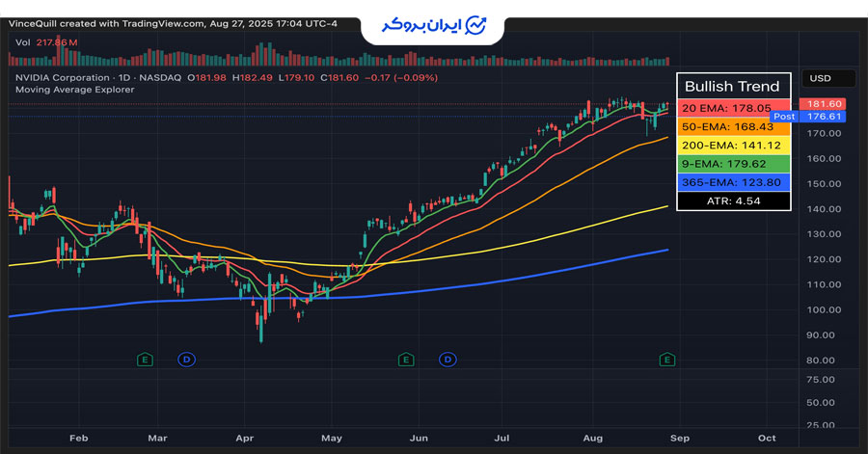The height and width of the screenshot is (454, 868).
Task: Click the Bullish Trend table header
Action: tap(733, 87)
